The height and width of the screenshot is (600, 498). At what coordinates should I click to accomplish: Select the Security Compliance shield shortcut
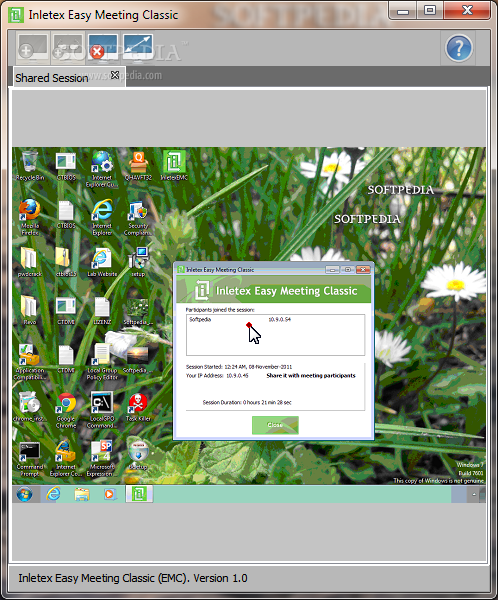click(x=138, y=218)
